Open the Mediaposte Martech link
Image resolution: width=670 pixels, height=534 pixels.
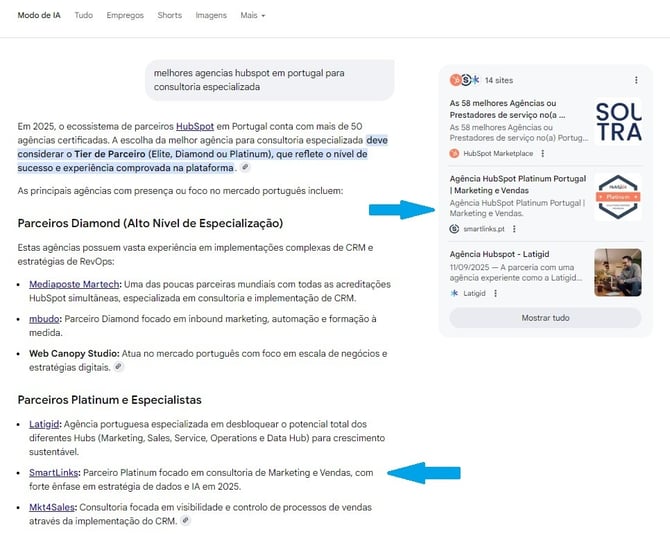tap(74, 284)
